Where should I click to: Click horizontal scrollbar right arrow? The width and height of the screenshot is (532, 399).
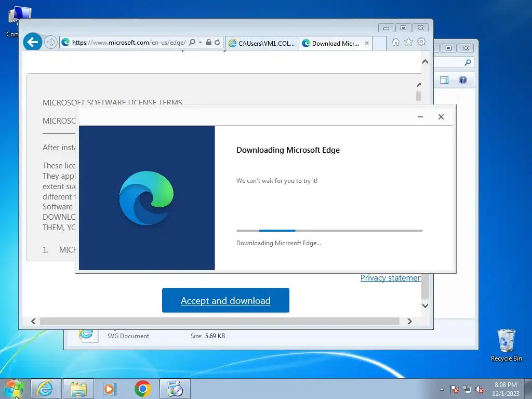tap(409, 321)
